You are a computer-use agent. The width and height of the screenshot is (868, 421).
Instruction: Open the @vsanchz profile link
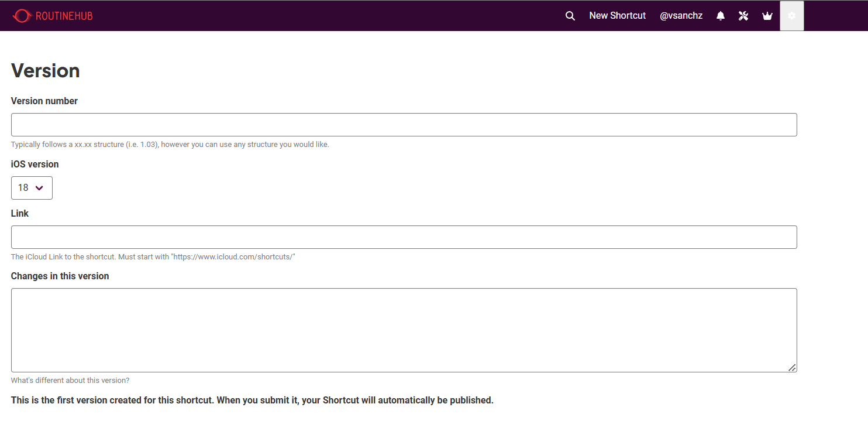[x=681, y=16]
